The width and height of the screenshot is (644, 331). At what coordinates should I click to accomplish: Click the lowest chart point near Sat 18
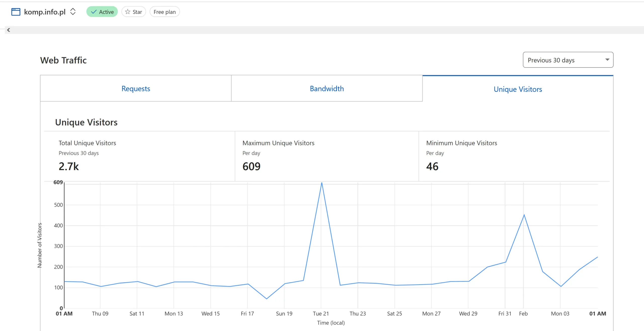(266, 299)
